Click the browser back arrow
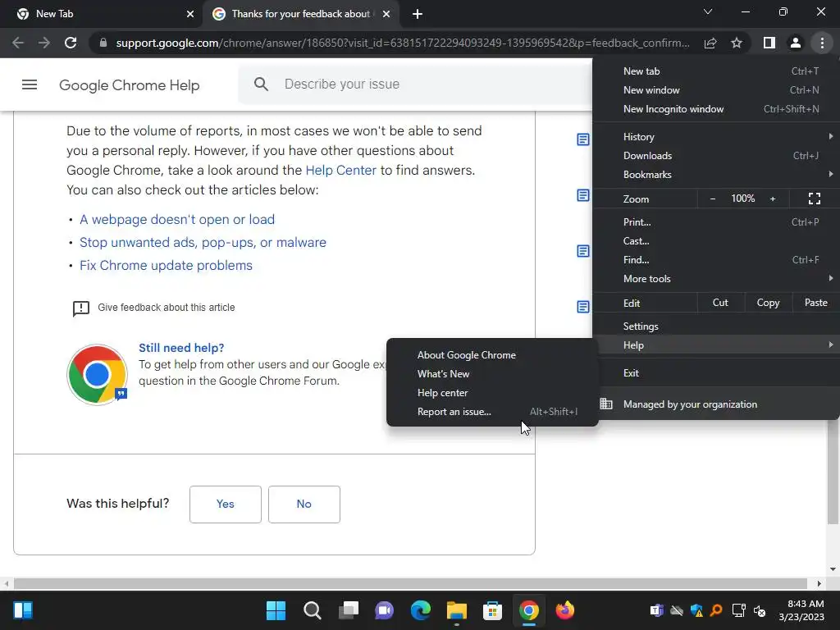Image resolution: width=840 pixels, height=630 pixels. tap(18, 43)
